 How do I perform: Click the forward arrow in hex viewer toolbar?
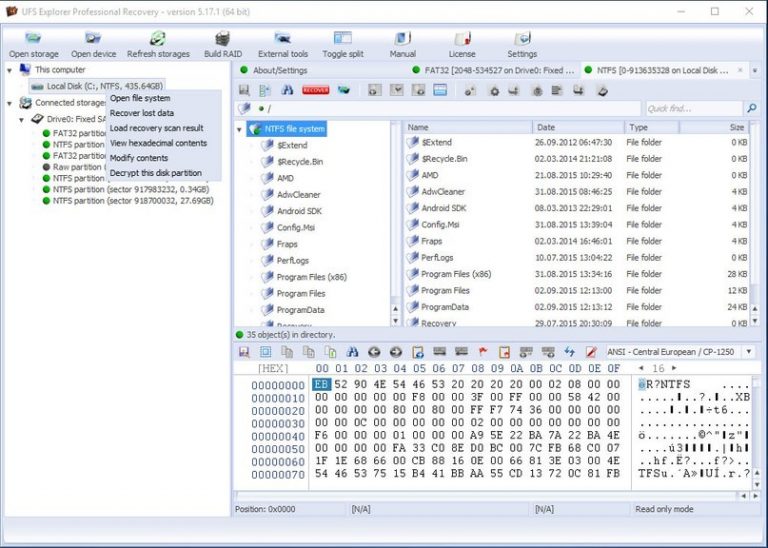pos(396,352)
